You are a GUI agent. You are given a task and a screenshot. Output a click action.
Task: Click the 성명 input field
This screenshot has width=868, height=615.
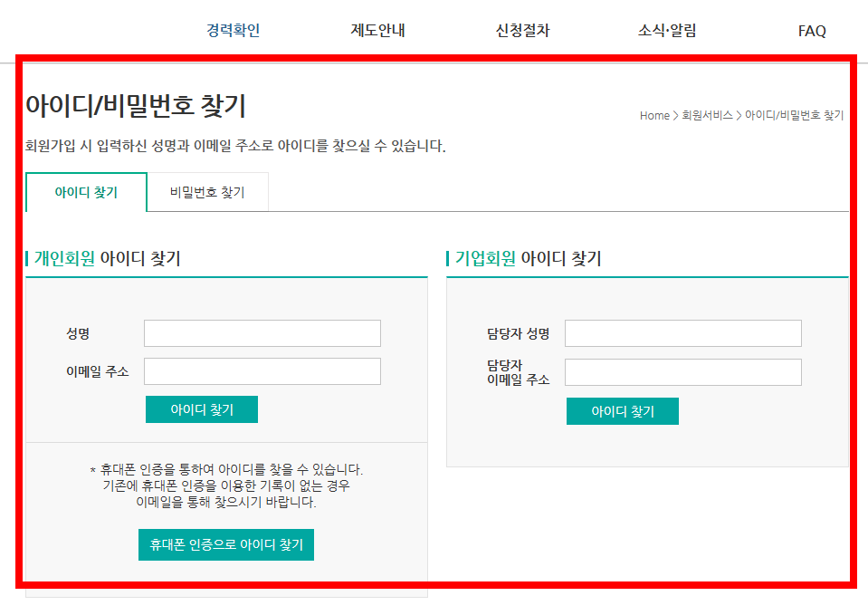click(x=262, y=333)
